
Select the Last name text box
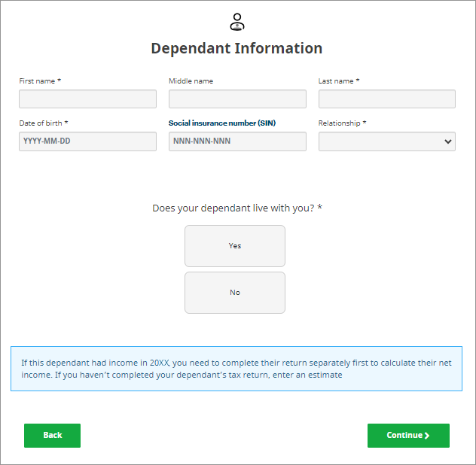pyautogui.click(x=386, y=99)
